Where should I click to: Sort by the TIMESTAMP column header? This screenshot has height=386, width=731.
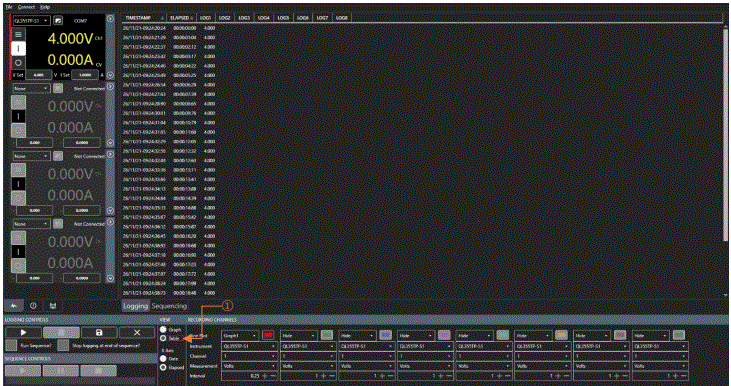click(145, 18)
